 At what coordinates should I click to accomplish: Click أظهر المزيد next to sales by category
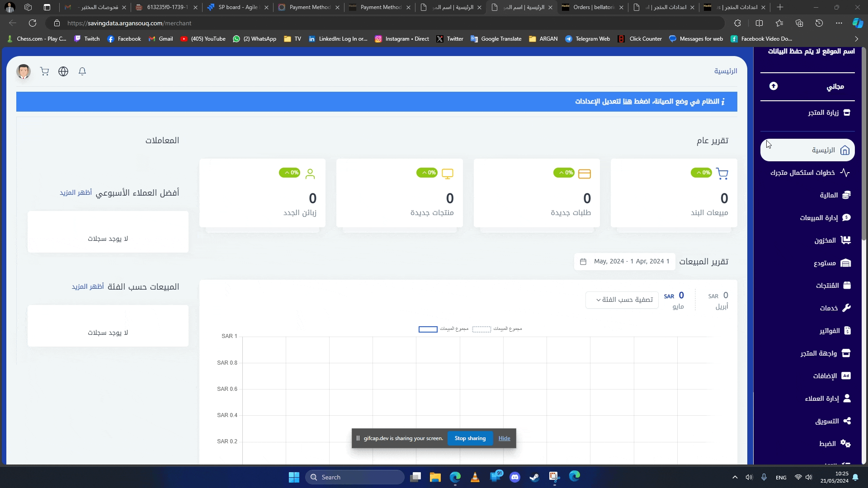click(88, 287)
